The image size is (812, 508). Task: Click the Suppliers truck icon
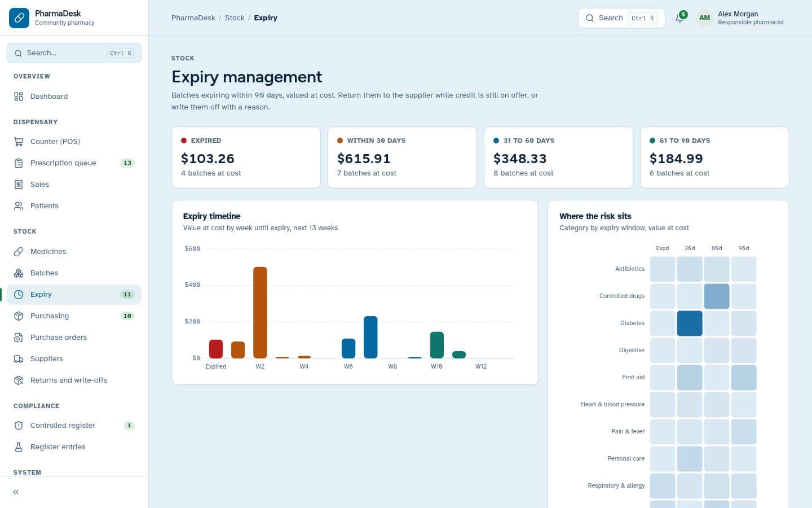click(19, 359)
